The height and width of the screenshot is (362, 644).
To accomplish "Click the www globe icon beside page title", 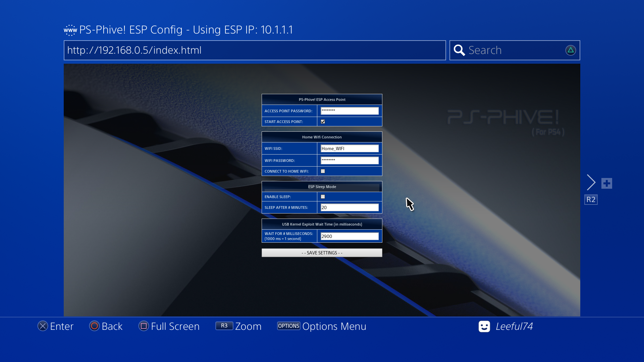I will click(70, 30).
